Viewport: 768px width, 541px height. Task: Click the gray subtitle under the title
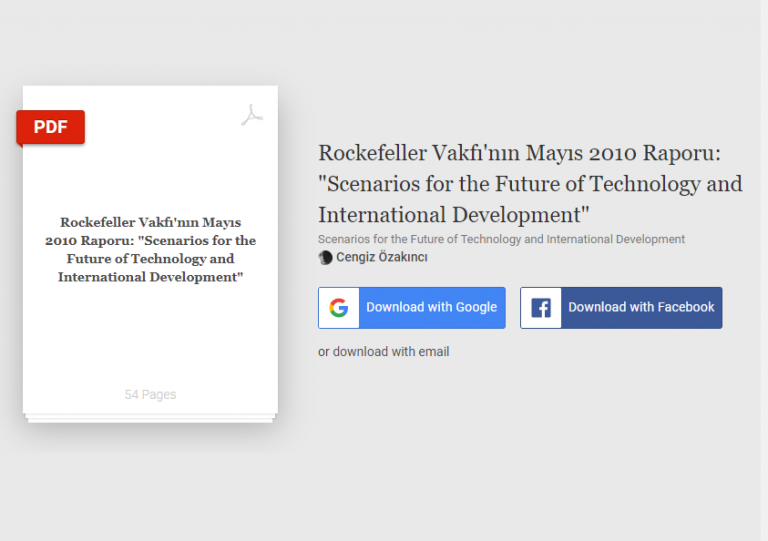click(501, 239)
